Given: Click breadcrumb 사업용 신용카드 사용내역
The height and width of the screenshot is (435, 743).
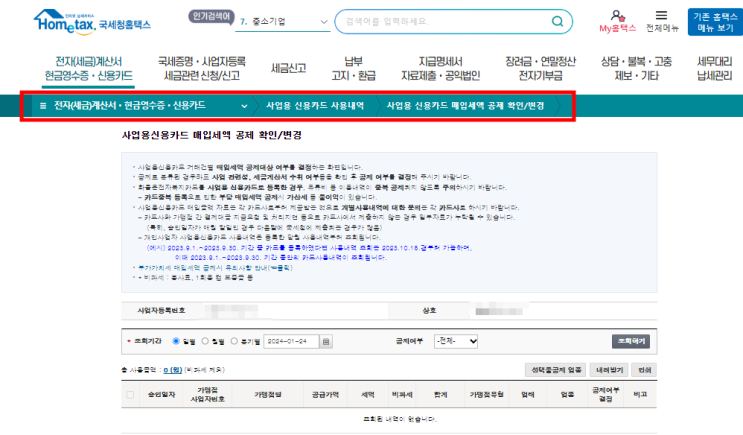Looking at the screenshot, I should pos(315,106).
